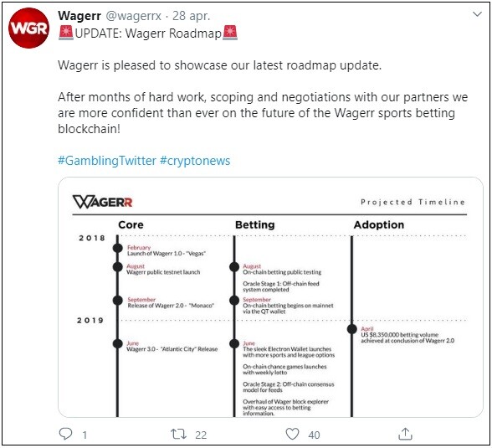This screenshot has height=448, width=492.
Task: Open the @wagerrx handle link
Action: pos(134,16)
